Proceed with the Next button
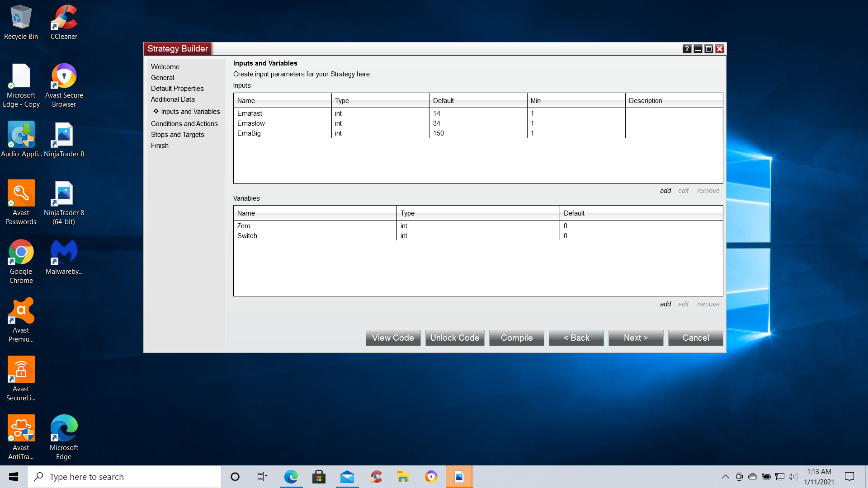868x488 pixels. tap(636, 338)
